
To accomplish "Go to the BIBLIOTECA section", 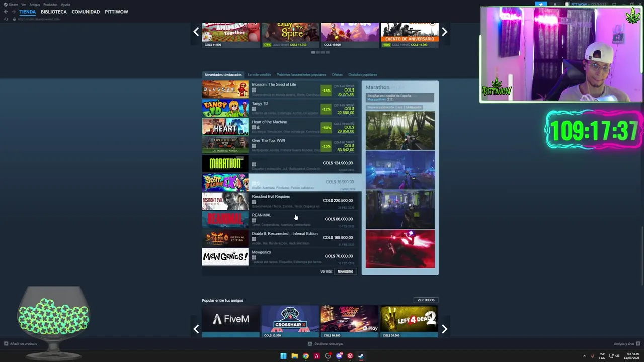I will (54, 12).
